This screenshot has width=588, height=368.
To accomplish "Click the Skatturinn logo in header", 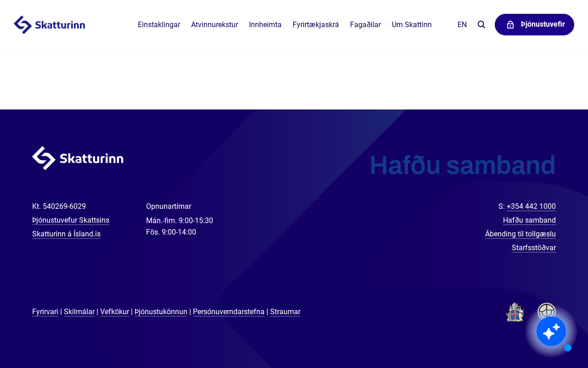I will coord(49,25).
